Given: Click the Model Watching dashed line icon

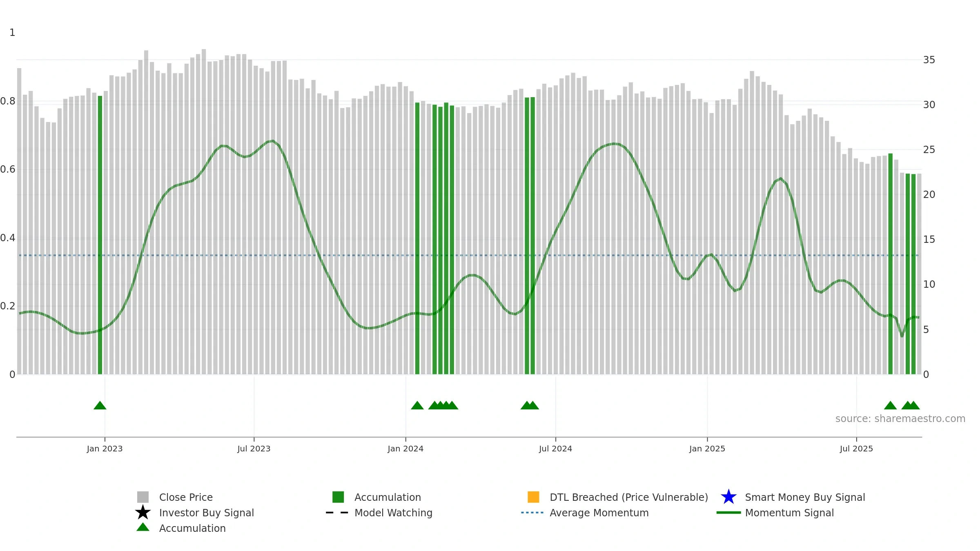Looking at the screenshot, I should pos(337,513).
